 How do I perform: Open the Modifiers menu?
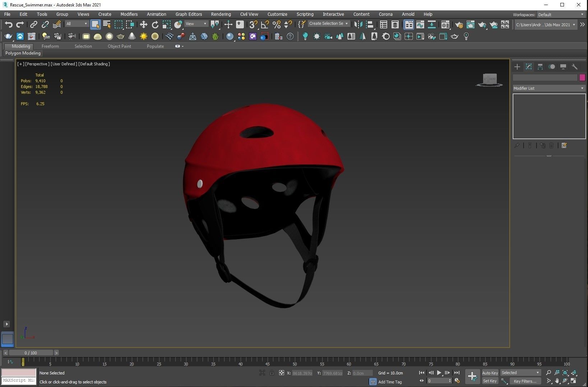(x=129, y=14)
